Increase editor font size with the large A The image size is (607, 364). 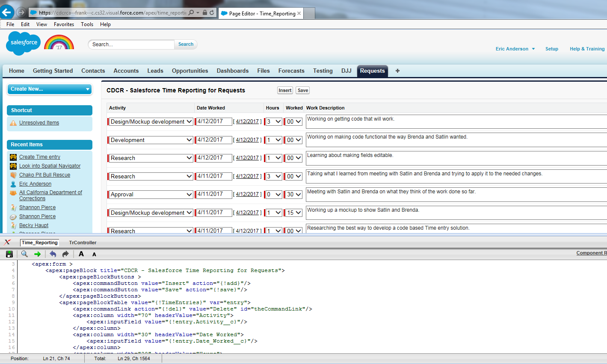(81, 254)
